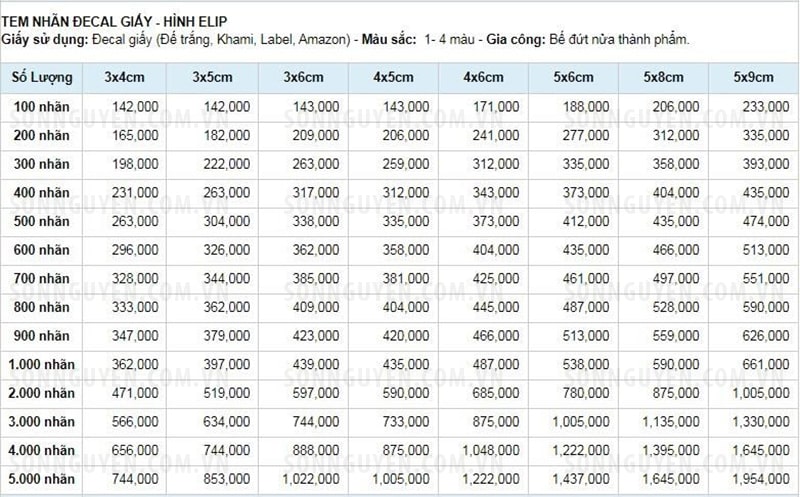Viewport: 800px width, 497px height.
Task: Click the 5x6cm column header
Action: pyautogui.click(x=573, y=78)
